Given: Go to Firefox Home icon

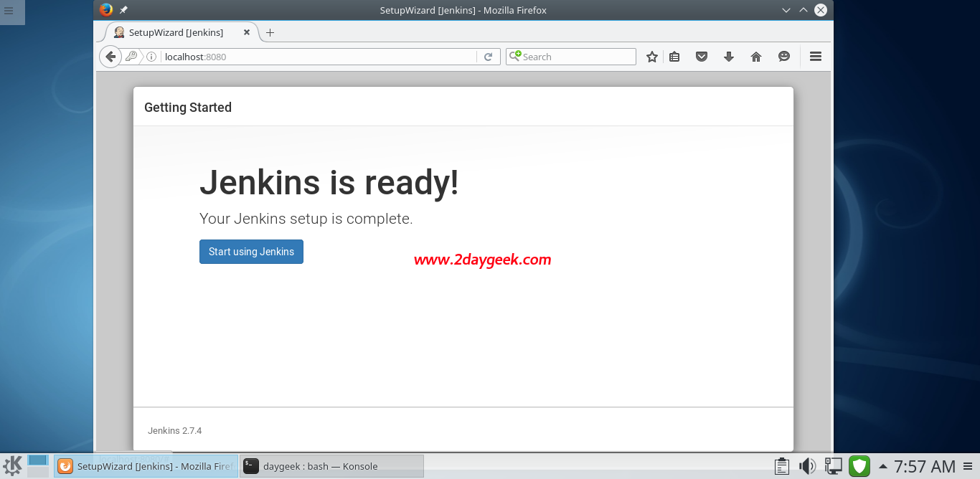Looking at the screenshot, I should tap(756, 57).
